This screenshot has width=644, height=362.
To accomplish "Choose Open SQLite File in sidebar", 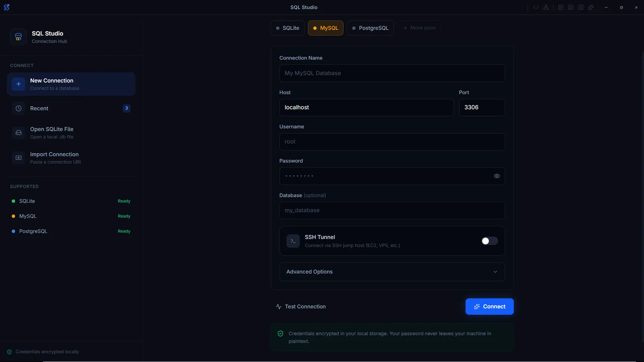I will click(71, 133).
